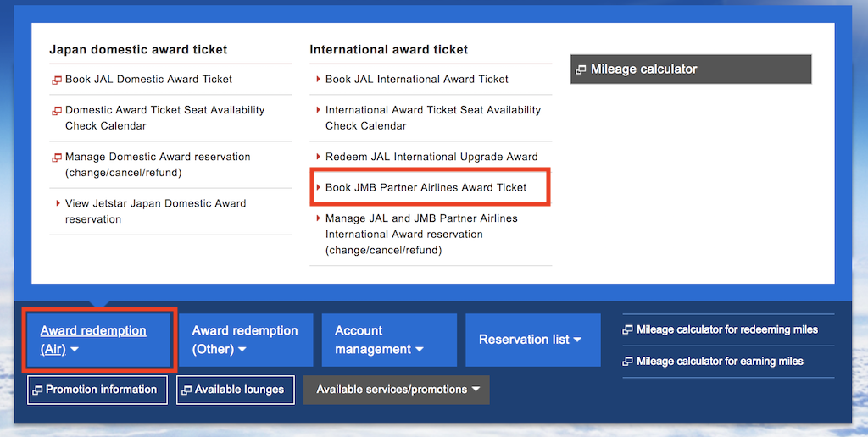
Task: Click the Promotion information button
Action: click(x=97, y=390)
